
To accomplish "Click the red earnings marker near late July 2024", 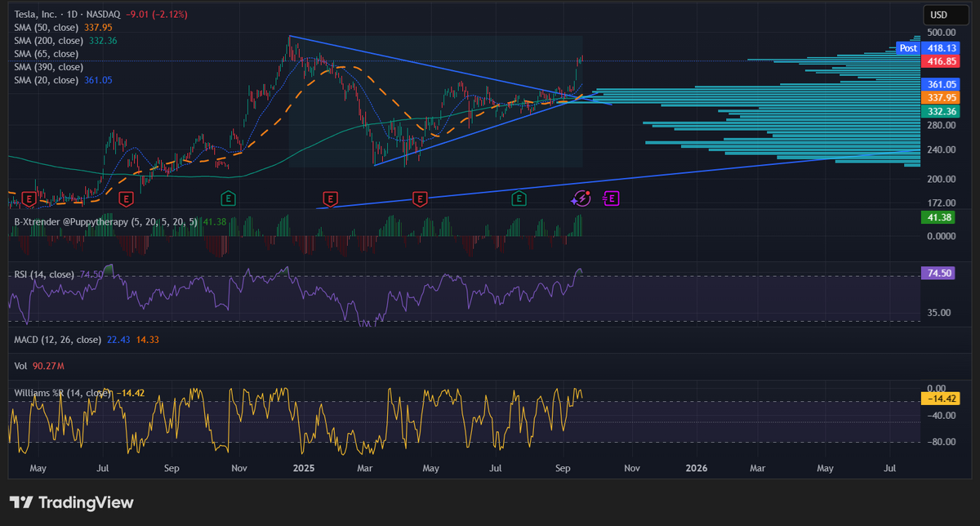I will click(x=126, y=198).
